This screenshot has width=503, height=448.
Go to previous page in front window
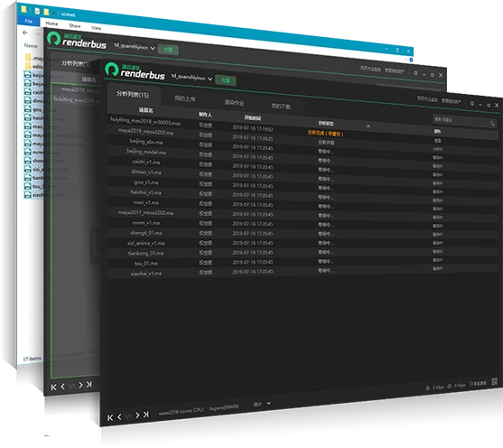[119, 416]
